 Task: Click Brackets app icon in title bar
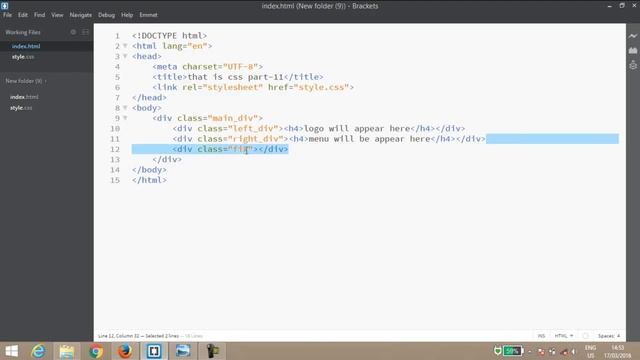tap(4, 6)
